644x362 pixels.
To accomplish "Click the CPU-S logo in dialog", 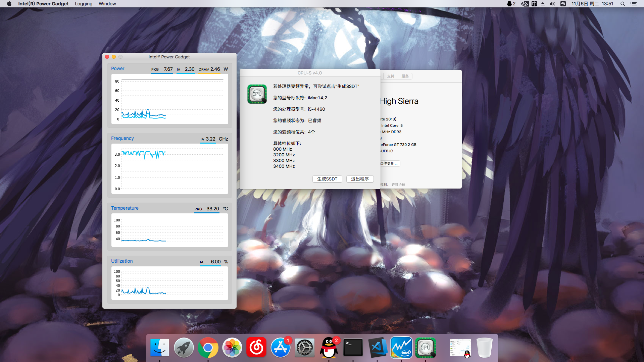I will tap(257, 94).
